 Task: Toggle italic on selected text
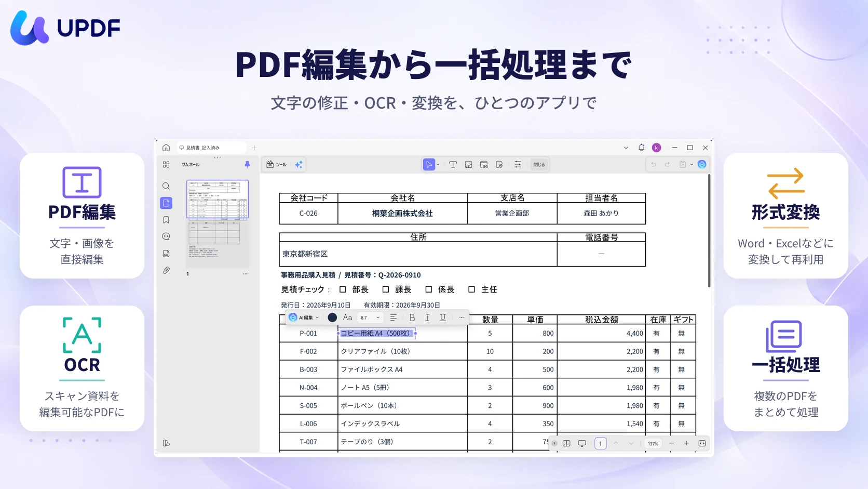(427, 318)
